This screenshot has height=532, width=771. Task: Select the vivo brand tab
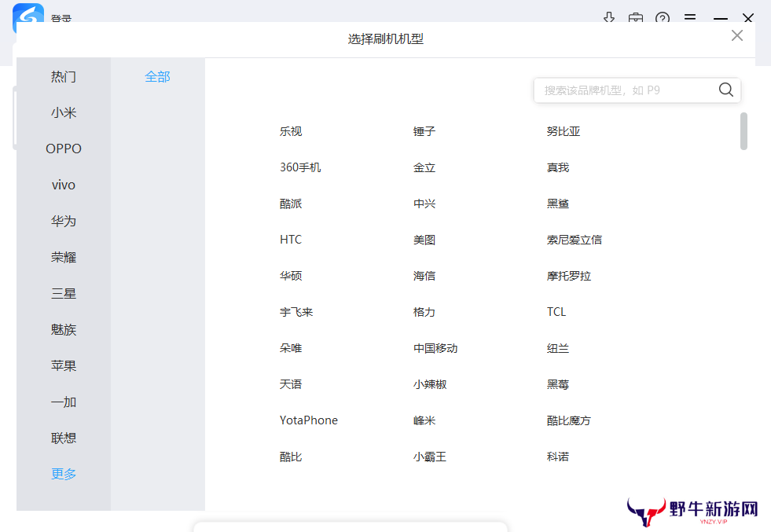[64, 185]
